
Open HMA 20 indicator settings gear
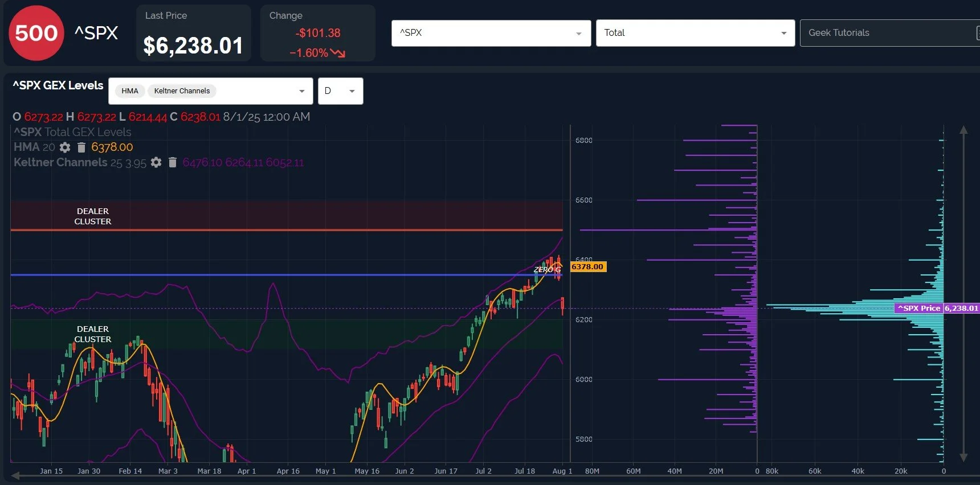(x=65, y=147)
